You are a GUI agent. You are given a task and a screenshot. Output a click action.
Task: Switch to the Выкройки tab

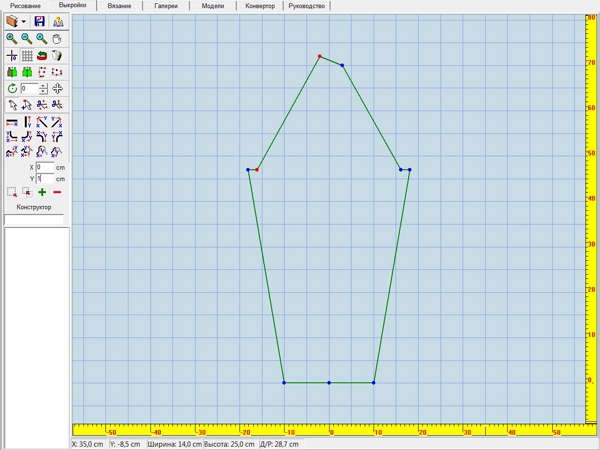pyautogui.click(x=72, y=5)
